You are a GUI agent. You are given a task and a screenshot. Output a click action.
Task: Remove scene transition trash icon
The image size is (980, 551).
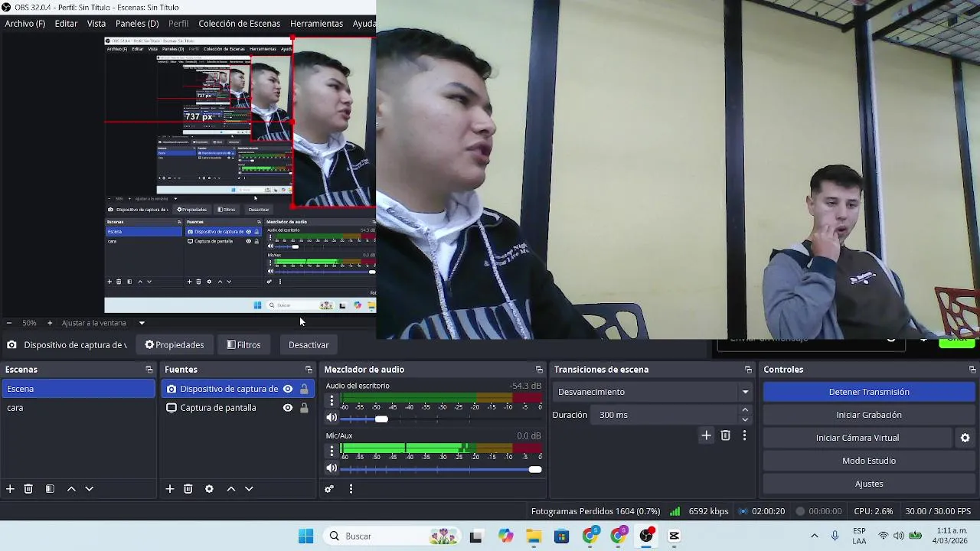(725, 435)
